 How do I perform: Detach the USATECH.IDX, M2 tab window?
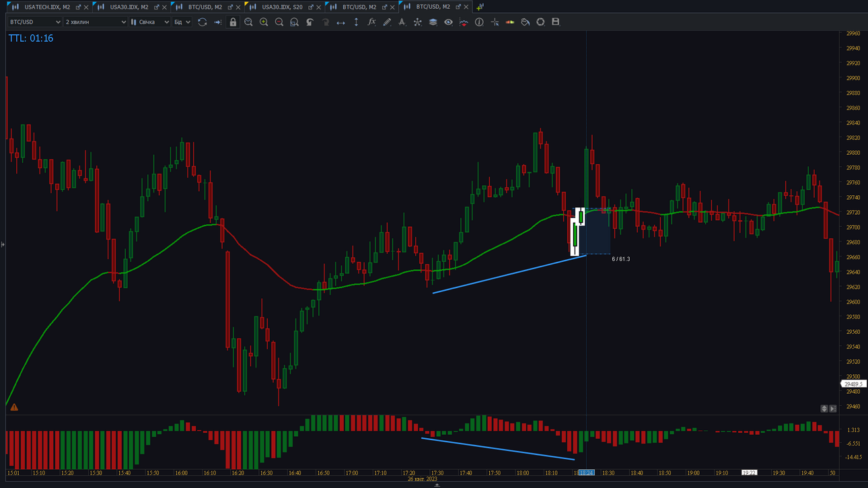pos(78,7)
